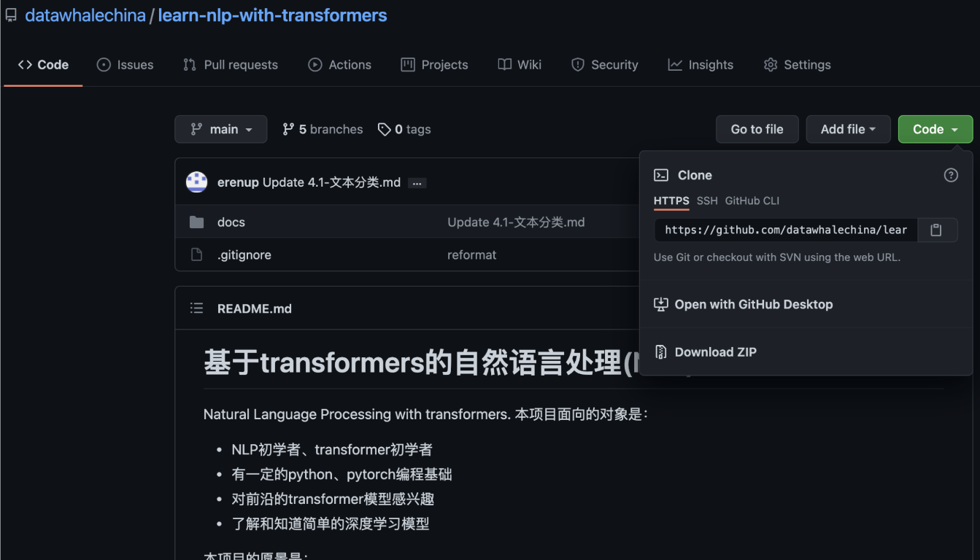This screenshot has height=560, width=980.
Task: Click the erenup avatar image
Action: (x=196, y=182)
